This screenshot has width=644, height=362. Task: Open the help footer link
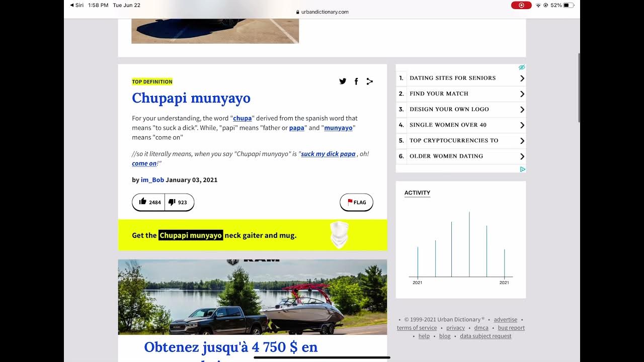[424, 336]
